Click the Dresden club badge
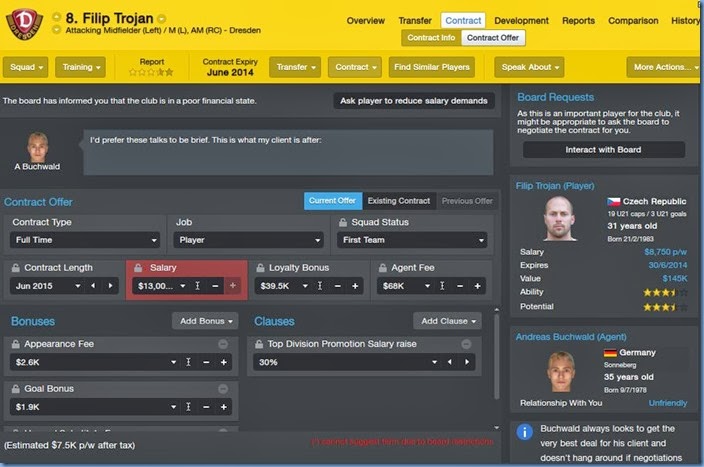Viewport: 704px width, 467px height. click(24, 24)
